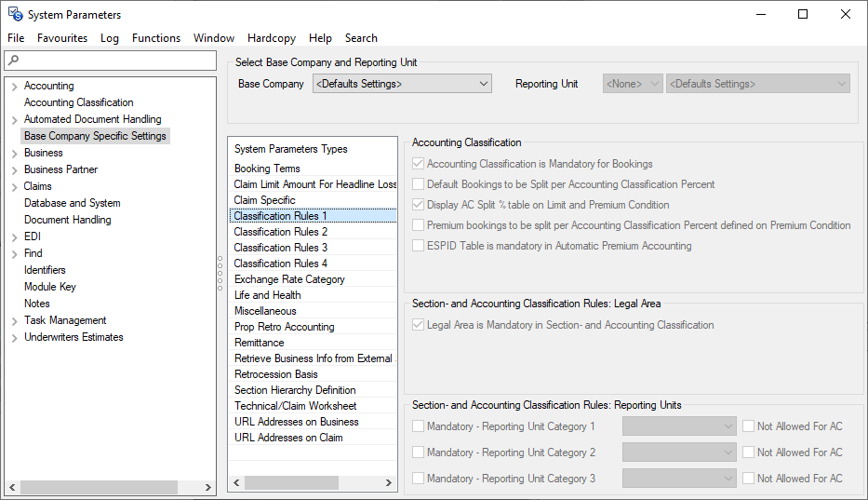868x500 pixels.
Task: Select Exchange Rate Category parameter type
Action: click(x=289, y=279)
